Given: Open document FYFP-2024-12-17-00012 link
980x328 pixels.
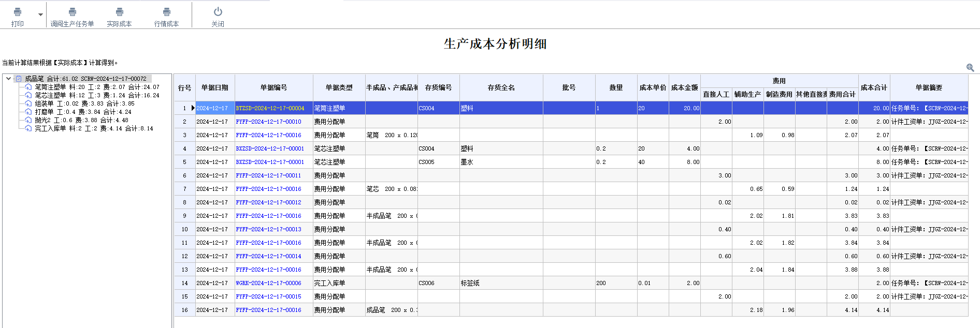Looking at the screenshot, I should tap(268, 202).
